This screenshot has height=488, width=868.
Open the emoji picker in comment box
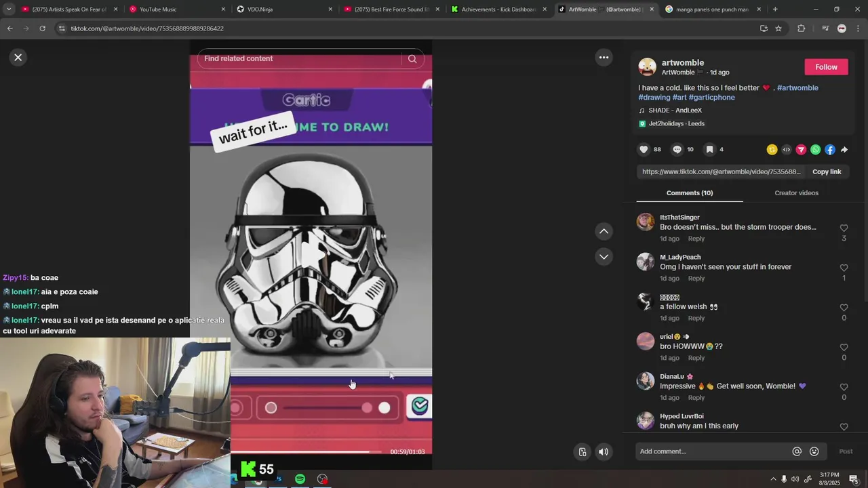(814, 451)
